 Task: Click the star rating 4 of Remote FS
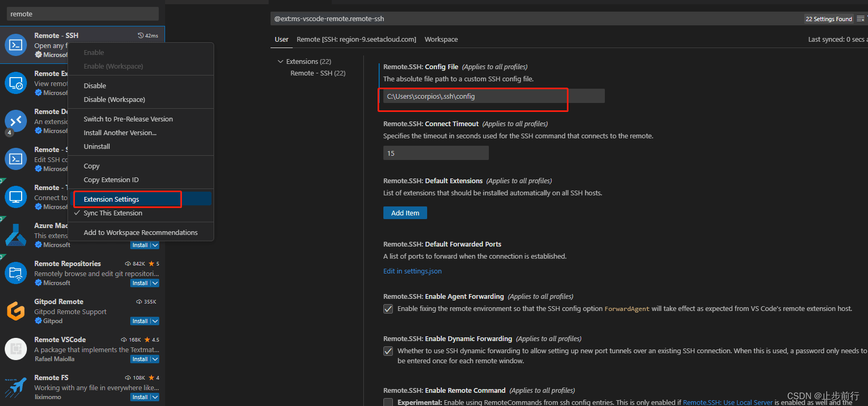click(x=154, y=377)
